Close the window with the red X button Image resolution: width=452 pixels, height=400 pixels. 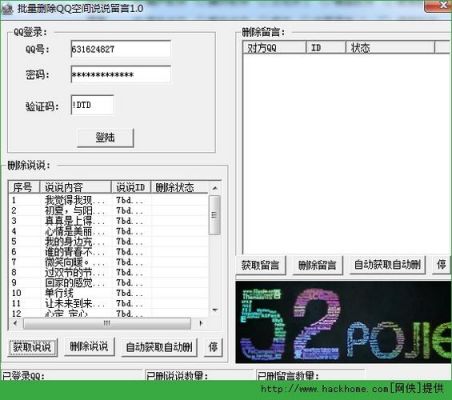439,5
